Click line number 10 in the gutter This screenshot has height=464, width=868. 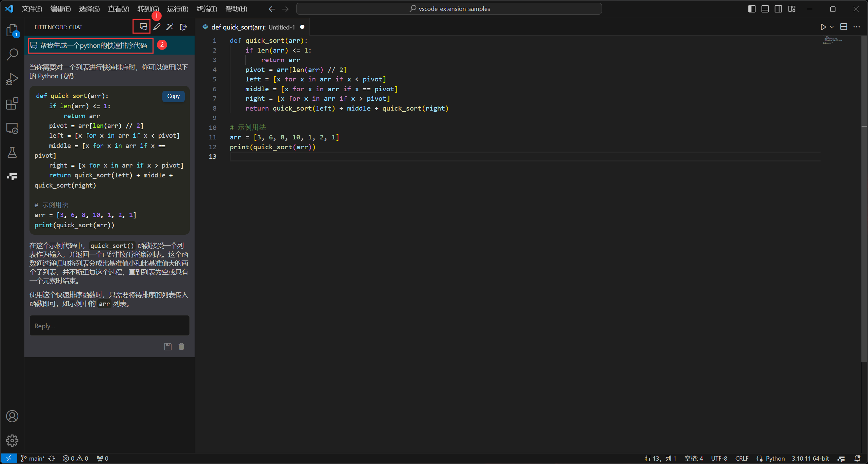point(213,128)
